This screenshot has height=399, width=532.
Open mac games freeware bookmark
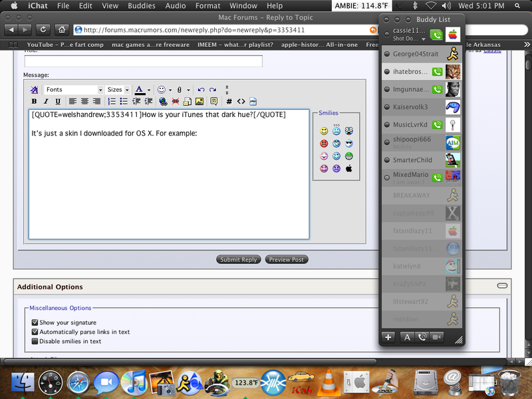click(151, 45)
